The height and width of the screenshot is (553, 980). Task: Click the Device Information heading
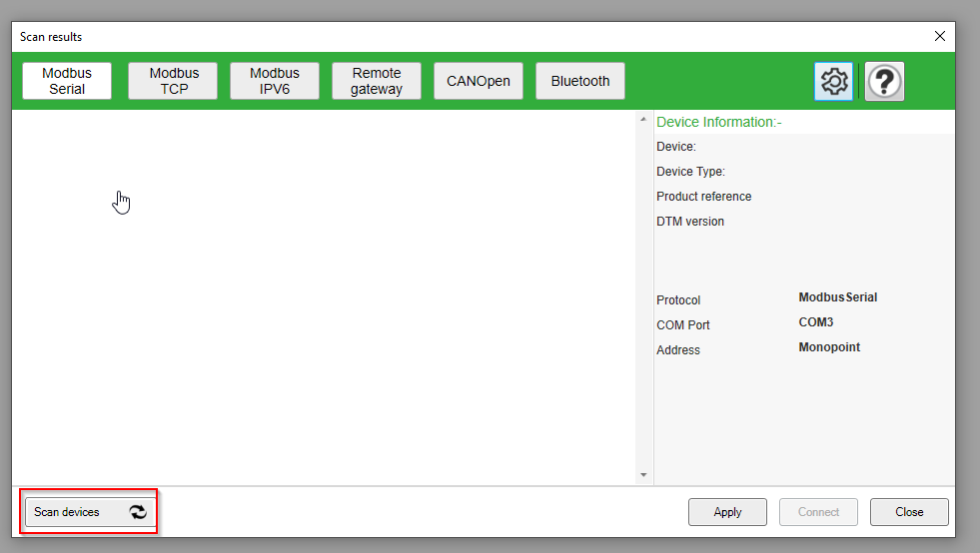coord(718,122)
